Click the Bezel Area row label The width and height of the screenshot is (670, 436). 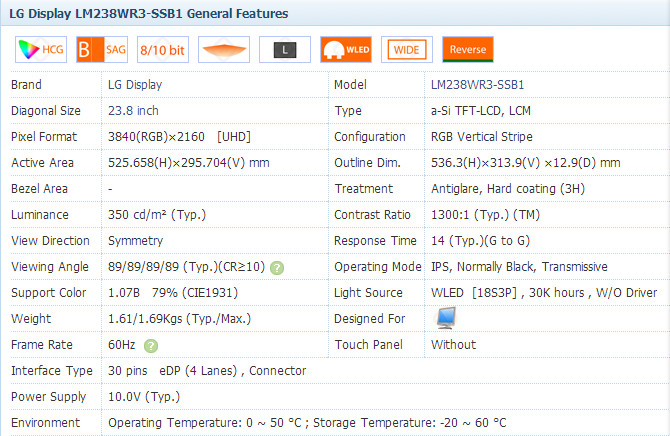tap(39, 189)
